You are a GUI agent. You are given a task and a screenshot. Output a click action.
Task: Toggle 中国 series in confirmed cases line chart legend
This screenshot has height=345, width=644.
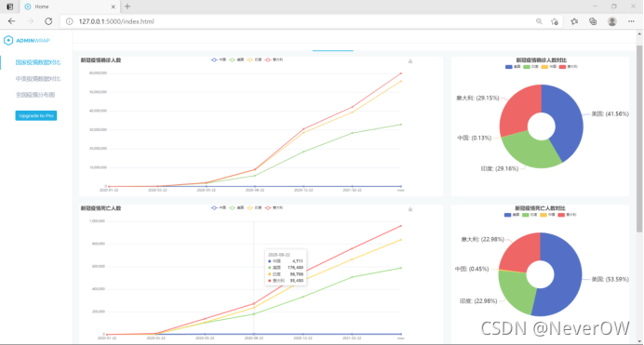point(219,60)
